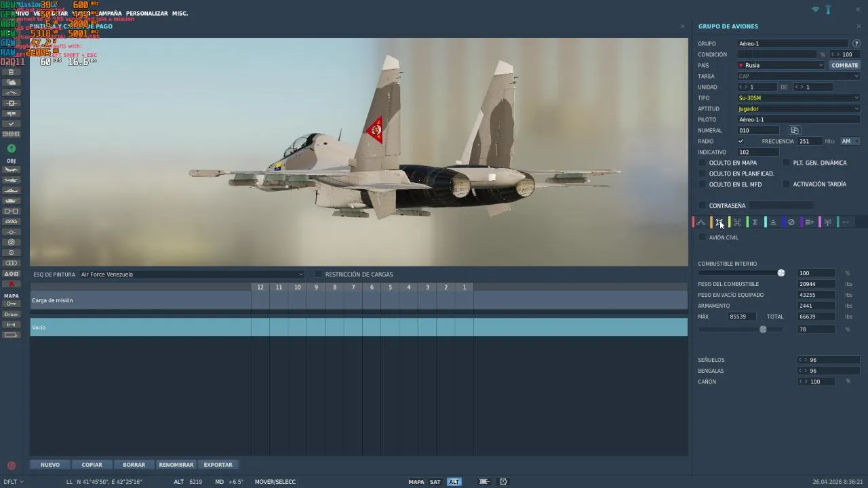
Task: Click the FRECUENCIA field showing 251
Action: (x=810, y=141)
